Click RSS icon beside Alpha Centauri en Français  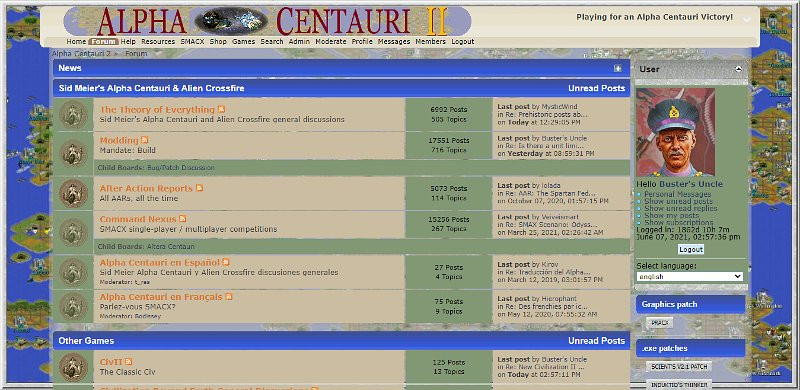(229, 297)
